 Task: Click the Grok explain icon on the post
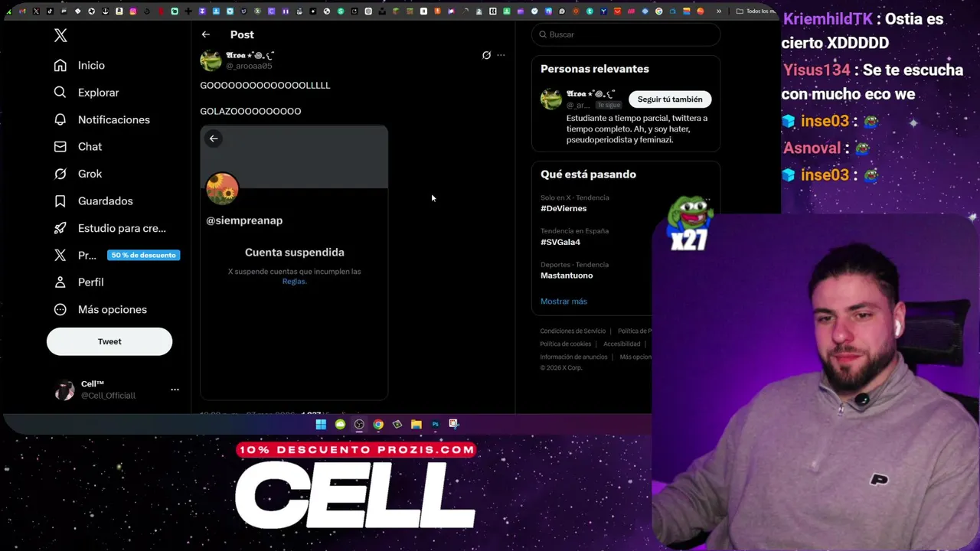pyautogui.click(x=486, y=55)
